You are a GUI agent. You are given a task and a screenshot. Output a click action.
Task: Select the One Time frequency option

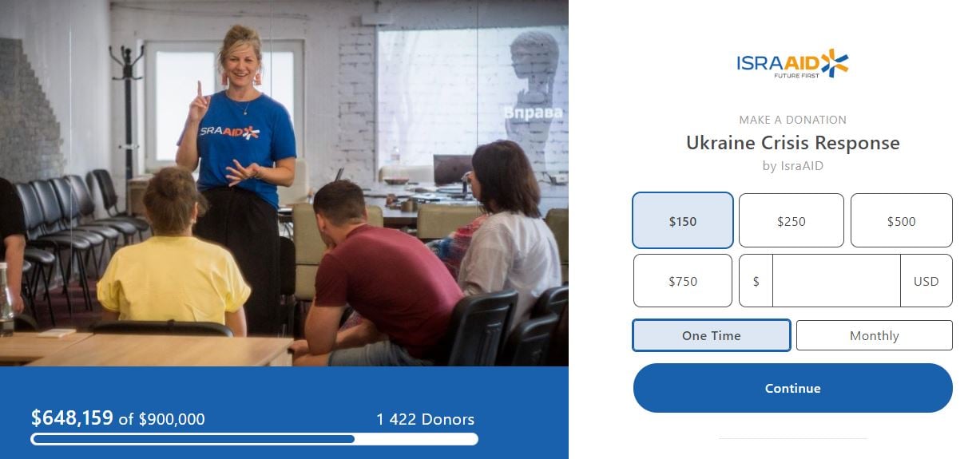(x=712, y=335)
